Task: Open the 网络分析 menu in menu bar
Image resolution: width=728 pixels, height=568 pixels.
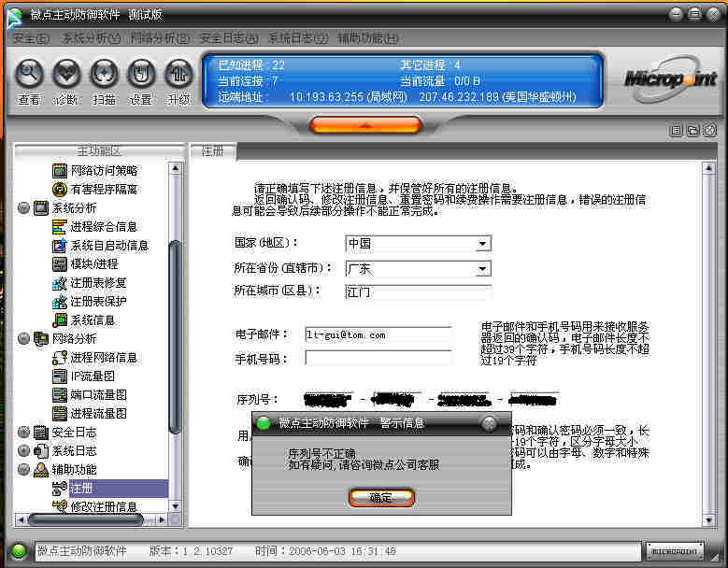Action: coord(159,38)
